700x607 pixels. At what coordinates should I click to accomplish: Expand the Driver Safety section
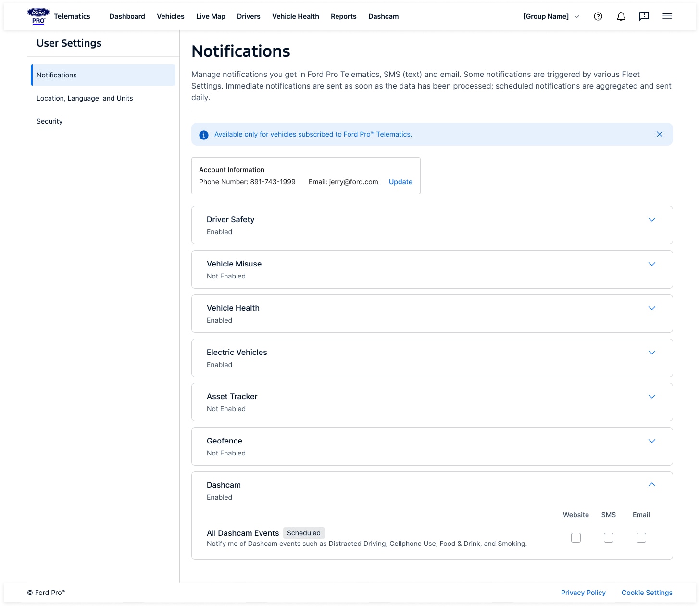coord(651,220)
